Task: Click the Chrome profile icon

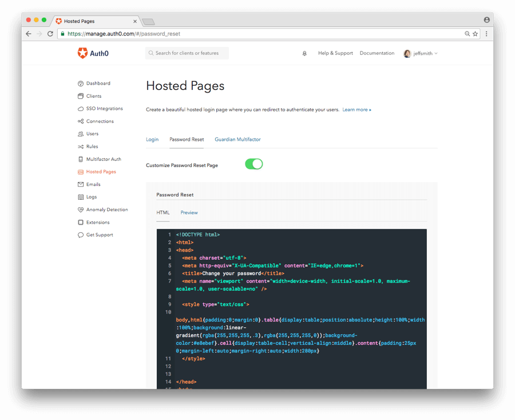Action: pyautogui.click(x=486, y=20)
